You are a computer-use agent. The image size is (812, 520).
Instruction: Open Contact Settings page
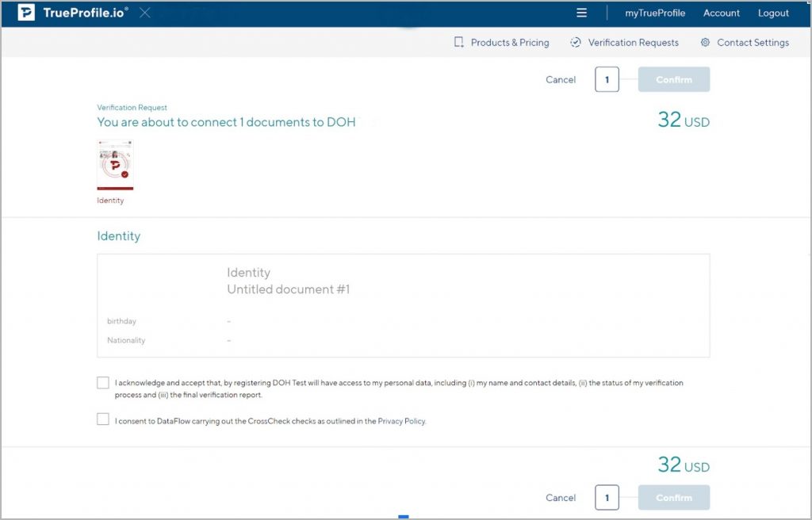[753, 43]
